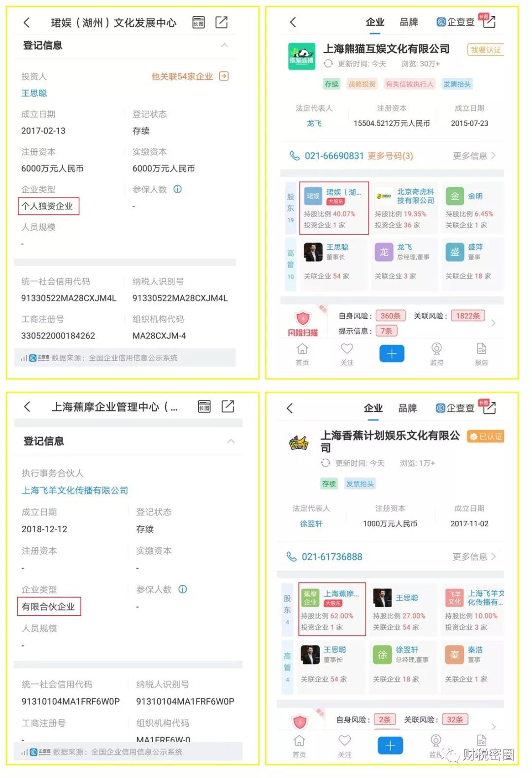
Task: Open shareholder 王思聪 27.00%
Action: (x=402, y=609)
